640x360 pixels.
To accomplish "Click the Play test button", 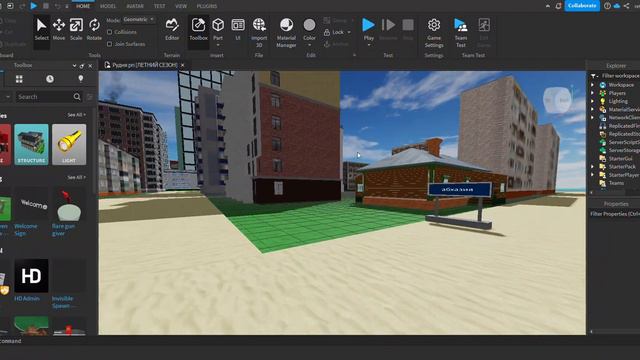I will [369, 25].
